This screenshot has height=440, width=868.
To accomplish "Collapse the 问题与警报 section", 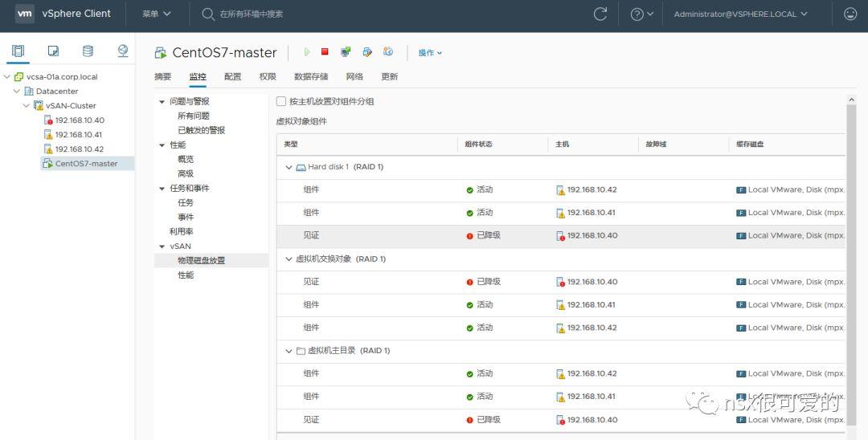I will click(162, 102).
